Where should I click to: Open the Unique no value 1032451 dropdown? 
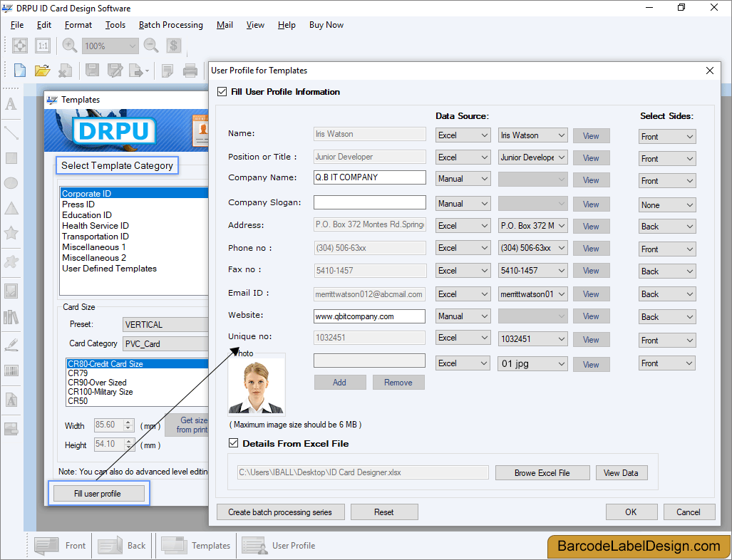pos(532,339)
